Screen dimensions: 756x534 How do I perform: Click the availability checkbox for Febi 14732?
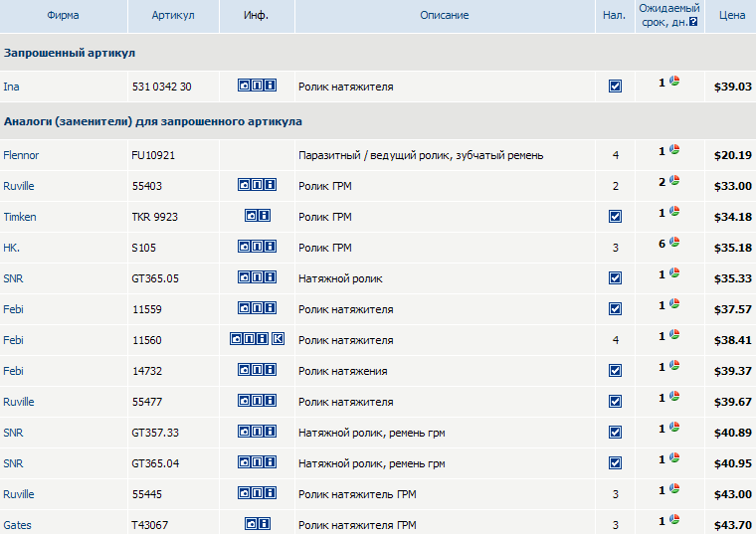click(615, 371)
